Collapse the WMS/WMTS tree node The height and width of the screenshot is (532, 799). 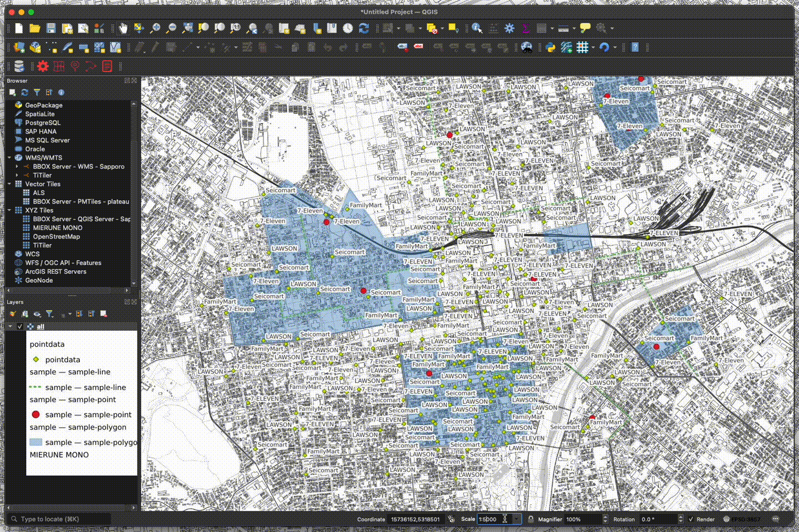[x=9, y=158]
